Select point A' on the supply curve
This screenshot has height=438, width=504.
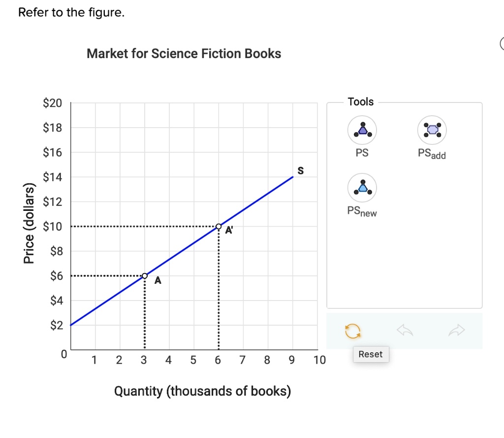[x=218, y=226]
